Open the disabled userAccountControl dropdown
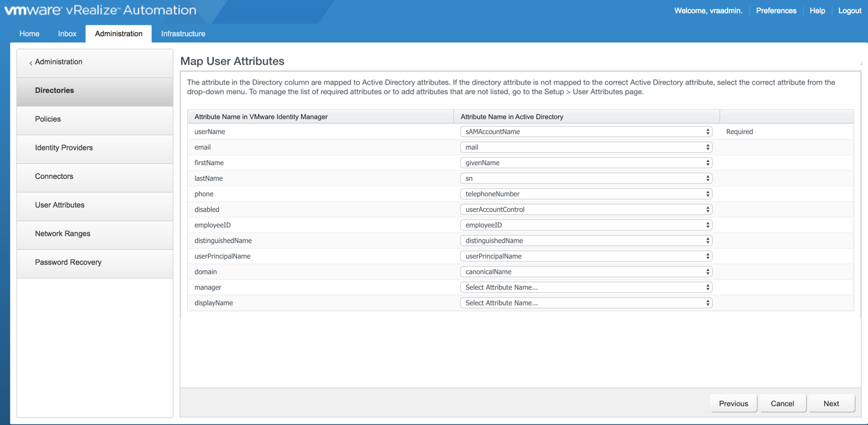 [586, 209]
